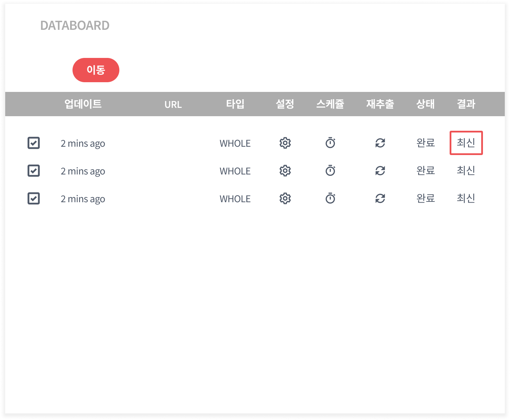Open settings gear for the second row
The image size is (510, 420).
point(285,171)
